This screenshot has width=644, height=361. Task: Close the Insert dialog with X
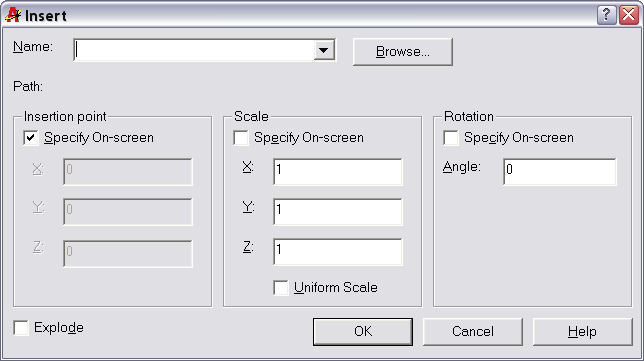(629, 16)
